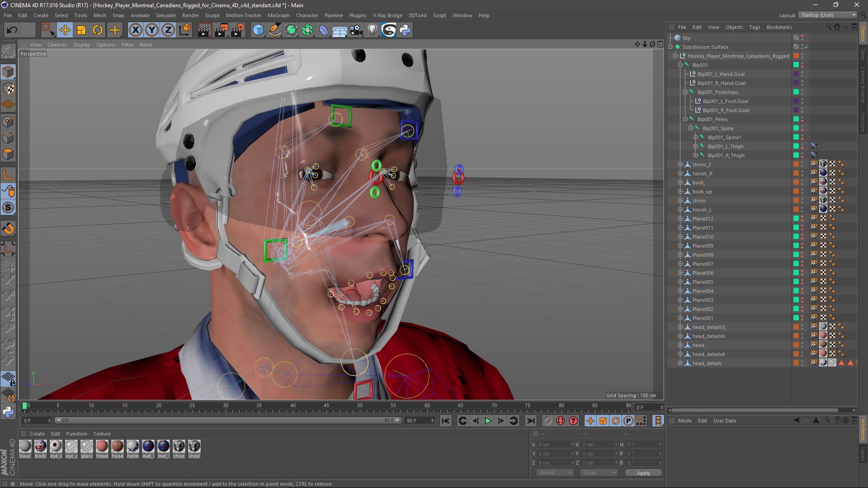Toggle Sky visibility dots
The width and height of the screenshot is (868, 488).
pyautogui.click(x=802, y=38)
